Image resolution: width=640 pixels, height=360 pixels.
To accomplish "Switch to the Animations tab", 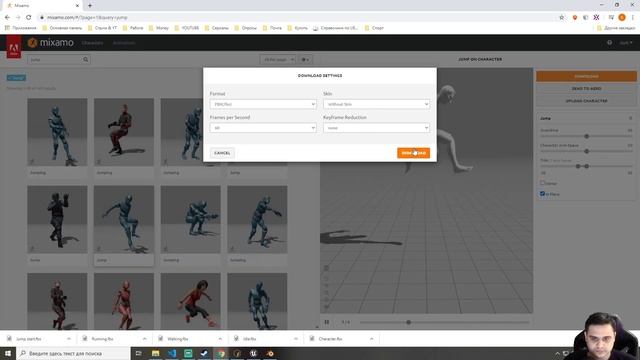I will [124, 43].
